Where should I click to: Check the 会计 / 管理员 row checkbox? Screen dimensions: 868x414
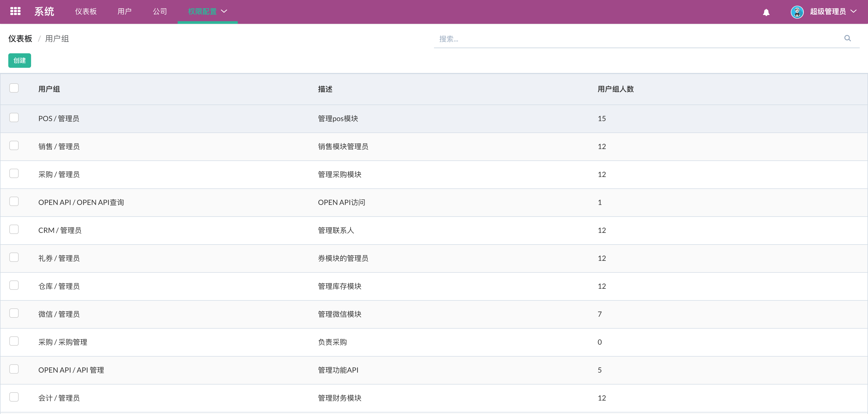[x=14, y=397]
